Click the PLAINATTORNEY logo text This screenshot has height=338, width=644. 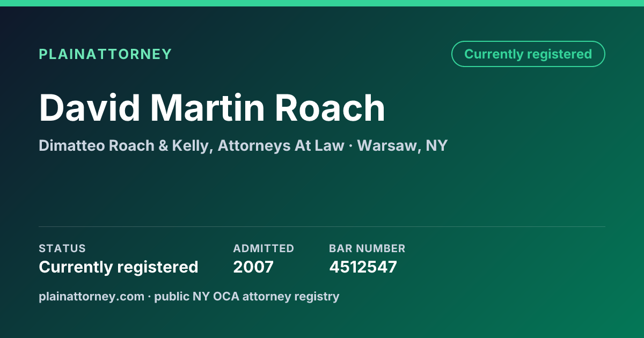click(x=105, y=54)
